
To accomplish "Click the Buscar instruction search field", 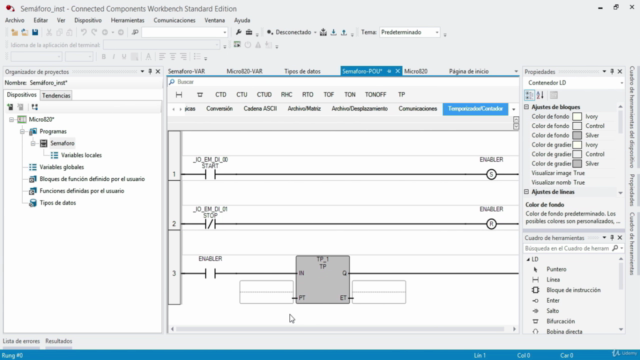I will [343, 82].
